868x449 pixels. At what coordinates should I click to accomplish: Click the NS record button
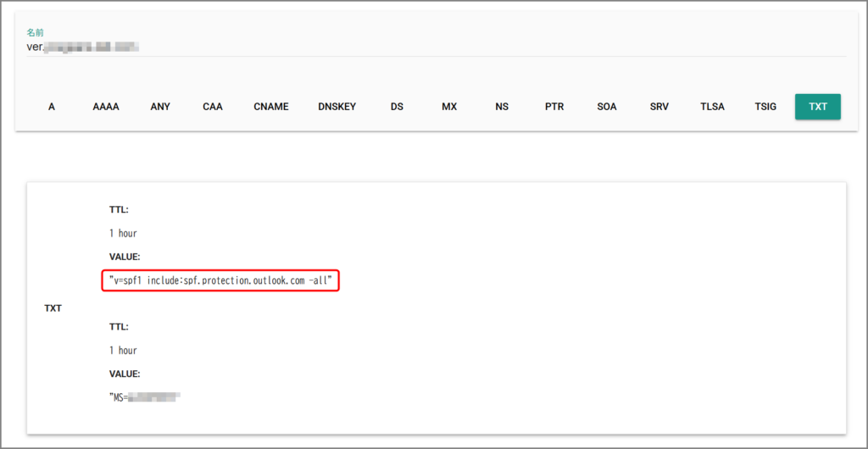point(502,107)
